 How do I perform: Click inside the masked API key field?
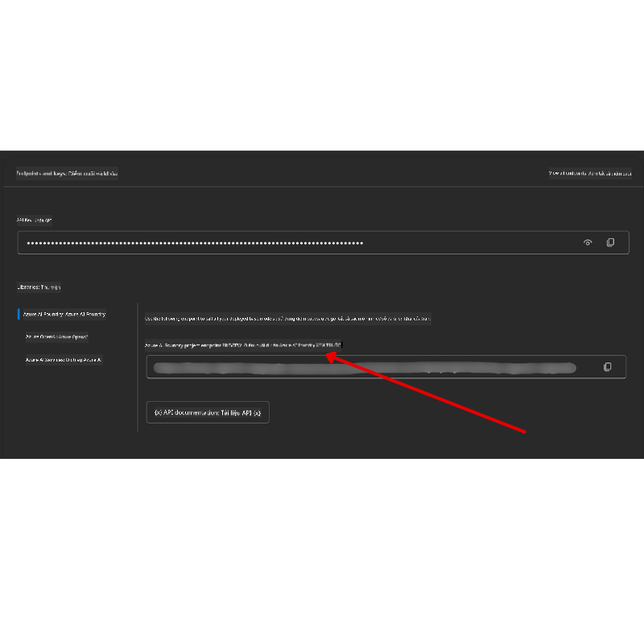pos(324,243)
